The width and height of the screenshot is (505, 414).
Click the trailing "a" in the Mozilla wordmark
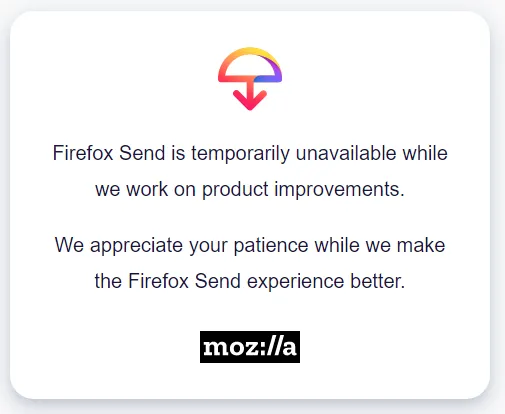[x=289, y=347]
